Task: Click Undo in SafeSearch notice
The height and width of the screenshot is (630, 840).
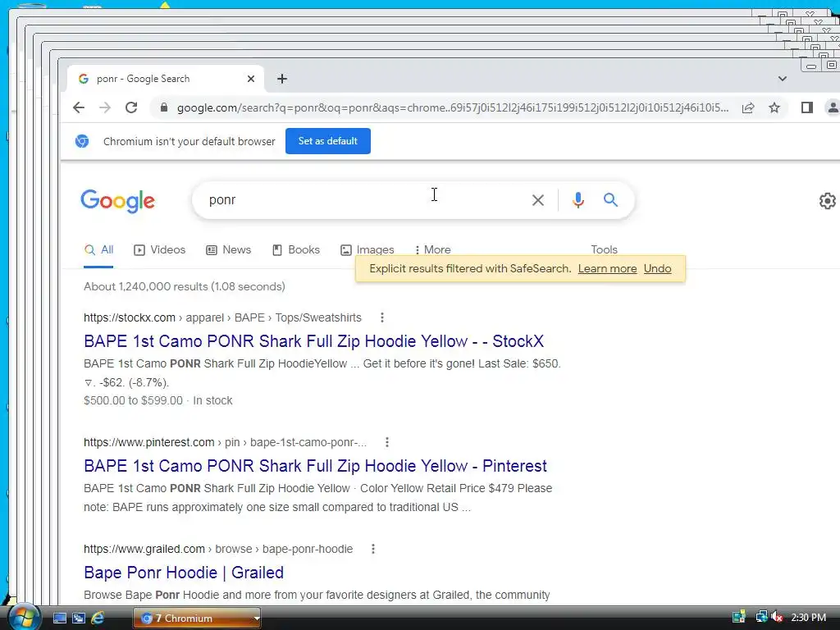Action: (657, 268)
